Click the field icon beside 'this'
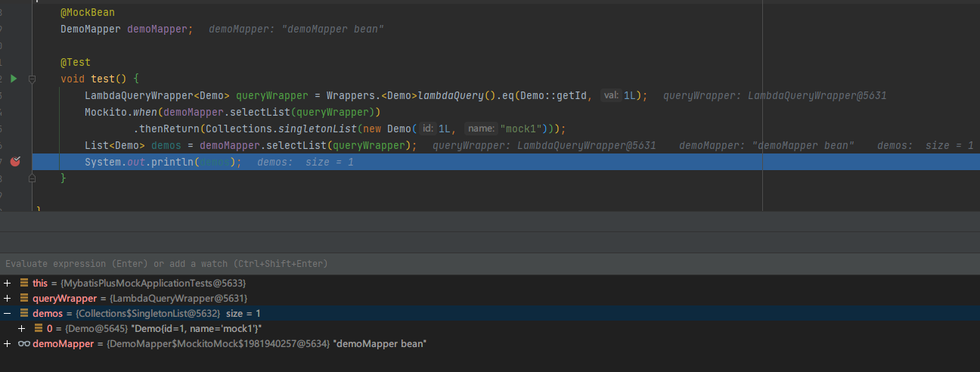Image resolution: width=980 pixels, height=372 pixels. (x=24, y=283)
